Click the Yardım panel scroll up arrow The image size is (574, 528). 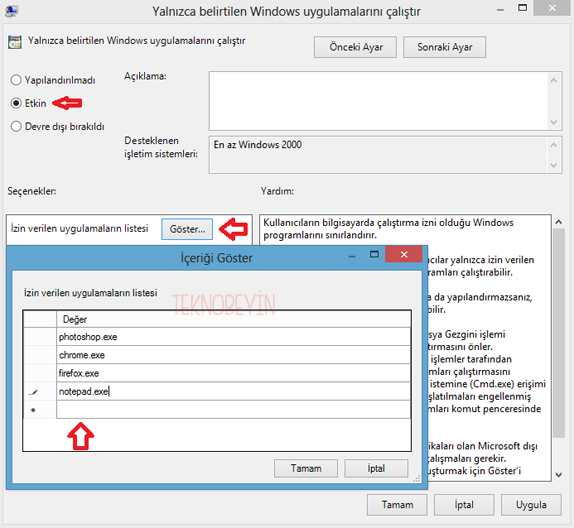tap(559, 222)
